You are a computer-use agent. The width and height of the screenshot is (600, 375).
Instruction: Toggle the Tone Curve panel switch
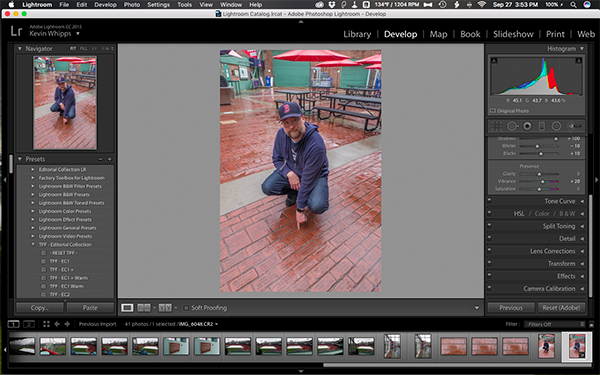click(489, 201)
